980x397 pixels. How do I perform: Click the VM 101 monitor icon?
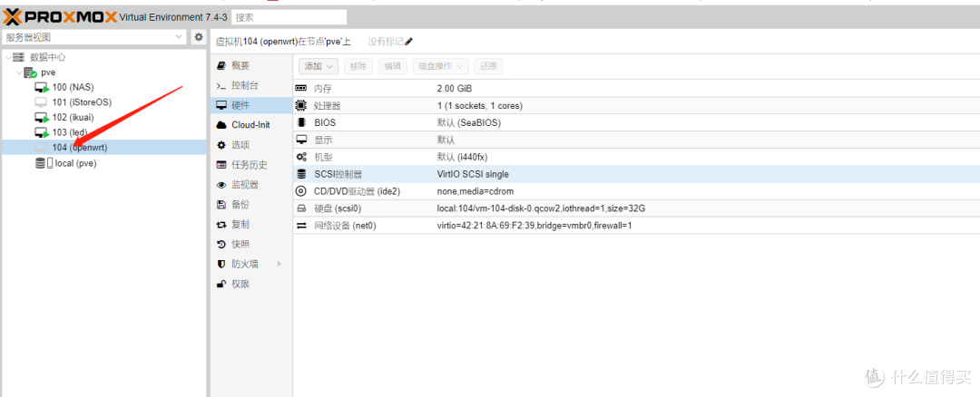pyautogui.click(x=41, y=102)
